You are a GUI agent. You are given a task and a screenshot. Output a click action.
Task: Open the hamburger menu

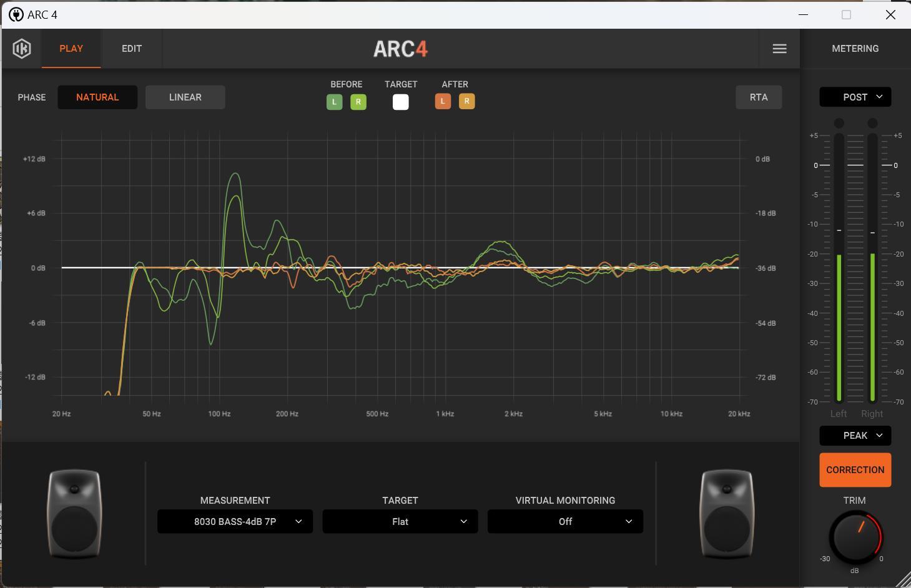tap(779, 49)
